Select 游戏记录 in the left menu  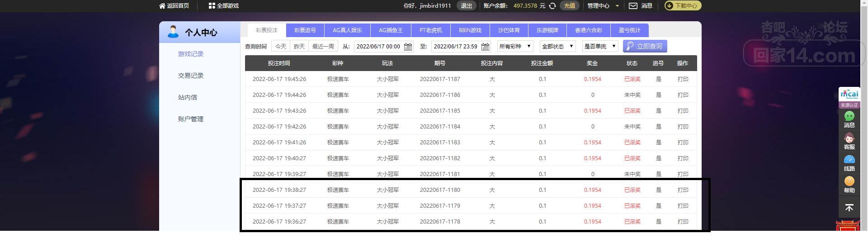tap(191, 54)
